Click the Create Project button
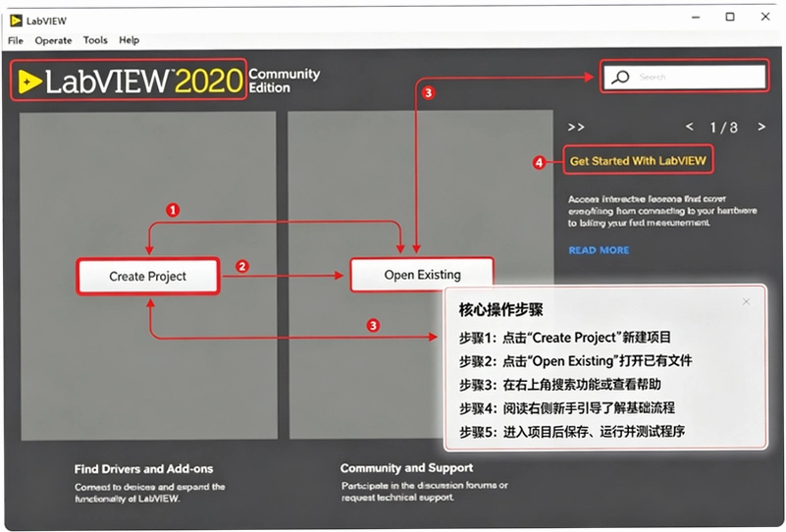 tap(148, 276)
